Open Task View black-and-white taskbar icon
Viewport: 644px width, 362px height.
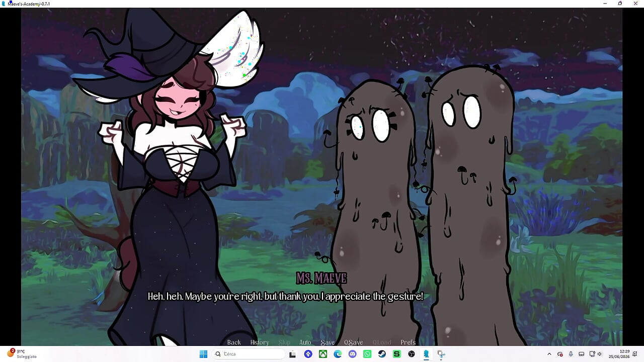tap(292, 354)
